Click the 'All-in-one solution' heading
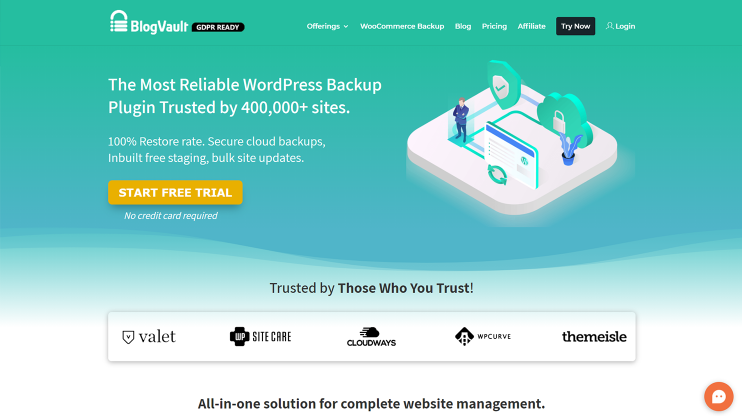Image resolution: width=742 pixels, height=416 pixels. [371, 404]
